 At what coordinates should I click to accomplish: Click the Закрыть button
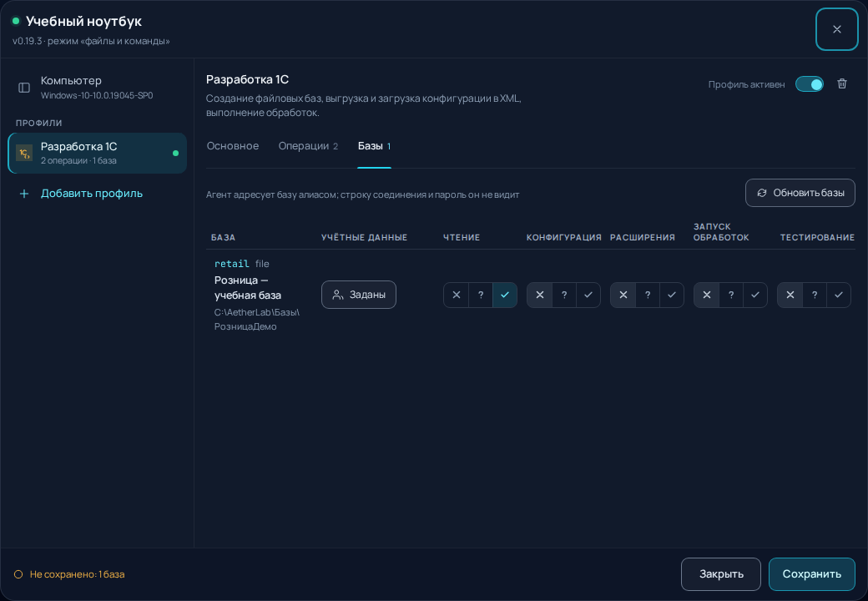click(x=721, y=574)
